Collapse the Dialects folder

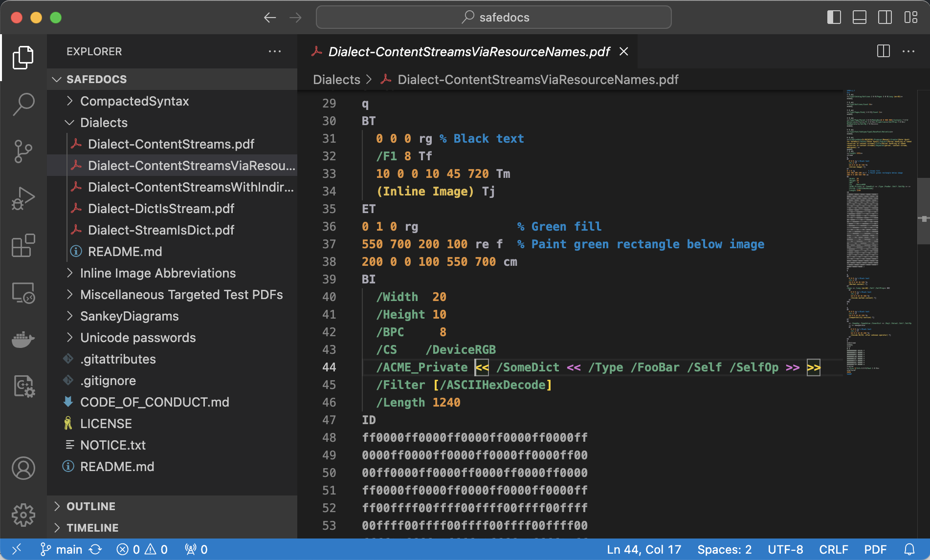tap(172, 123)
